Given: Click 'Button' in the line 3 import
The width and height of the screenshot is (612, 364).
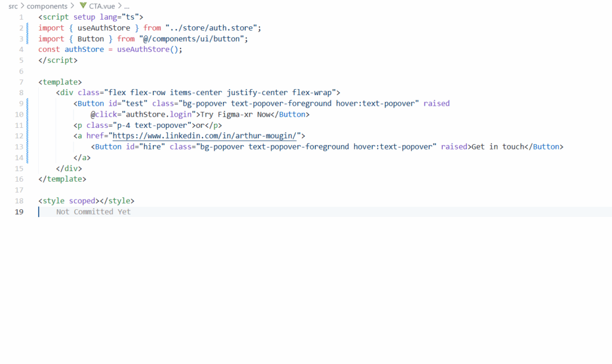Looking at the screenshot, I should coord(91,39).
